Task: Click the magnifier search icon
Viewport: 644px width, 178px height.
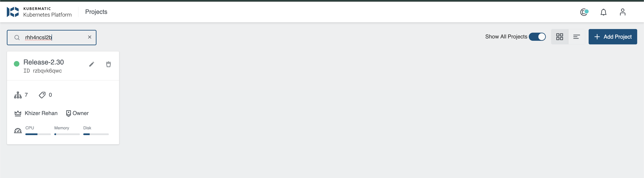Action: coord(17,38)
